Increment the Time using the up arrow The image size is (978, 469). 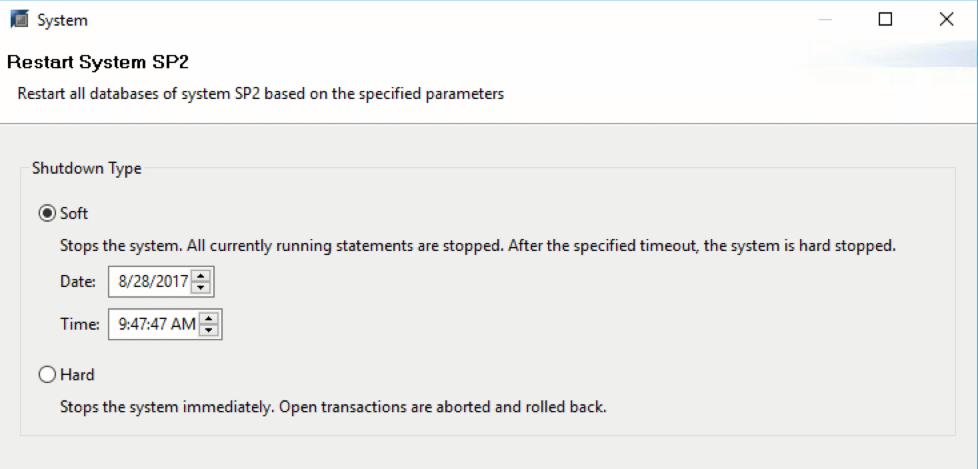tap(209, 318)
